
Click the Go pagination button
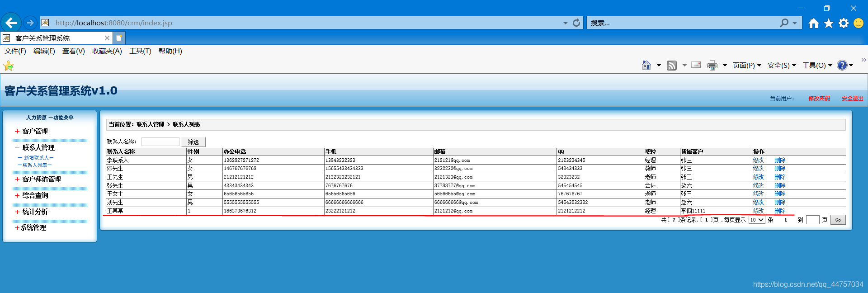(x=838, y=220)
